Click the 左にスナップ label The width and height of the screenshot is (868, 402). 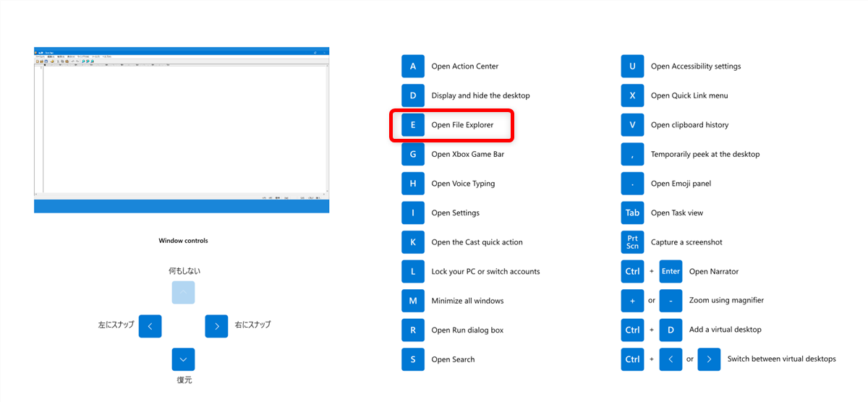116,325
